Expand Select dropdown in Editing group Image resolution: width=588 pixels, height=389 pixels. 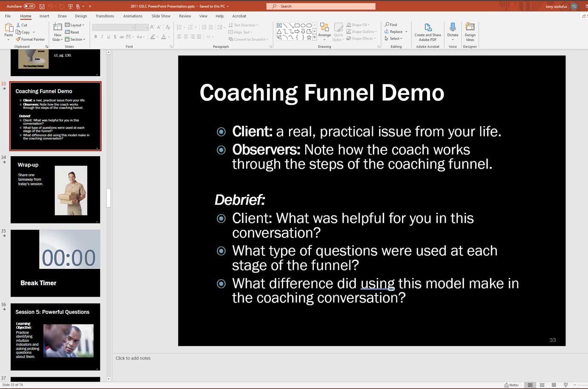[x=393, y=38]
